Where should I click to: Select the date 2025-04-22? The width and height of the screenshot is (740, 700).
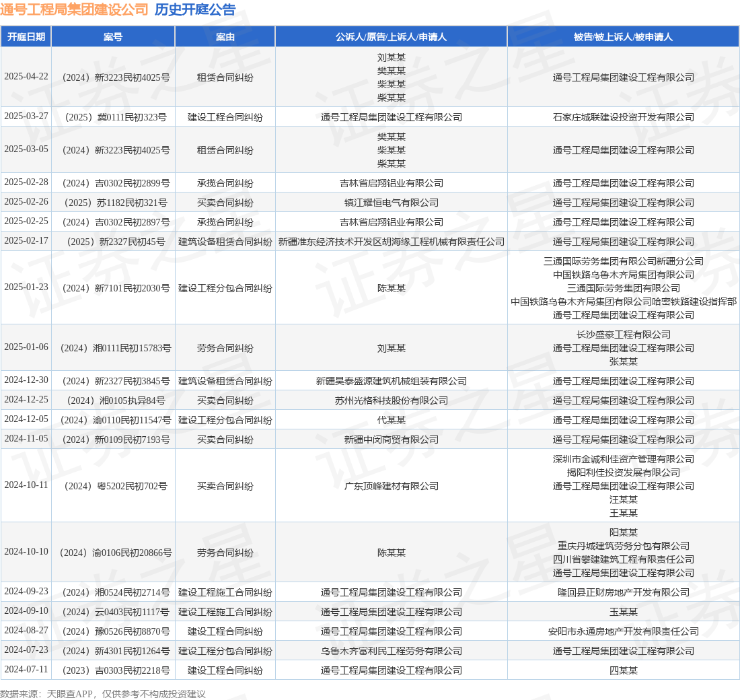click(x=26, y=77)
